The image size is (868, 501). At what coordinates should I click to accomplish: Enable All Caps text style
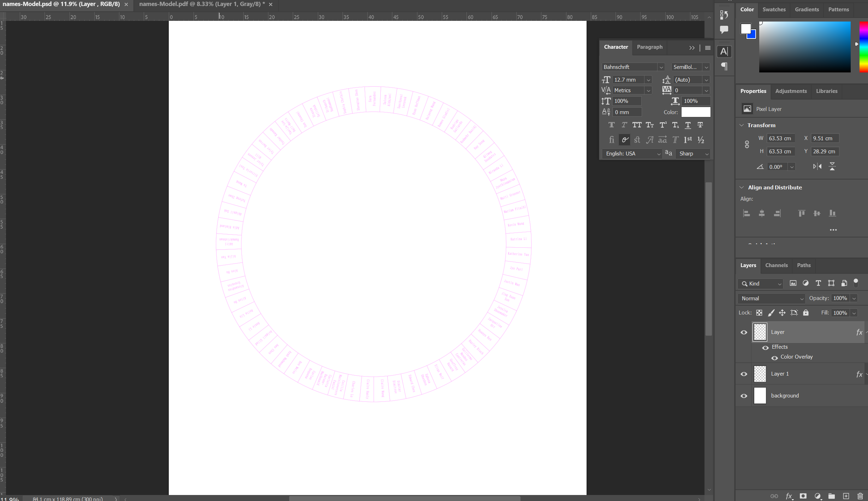637,125
